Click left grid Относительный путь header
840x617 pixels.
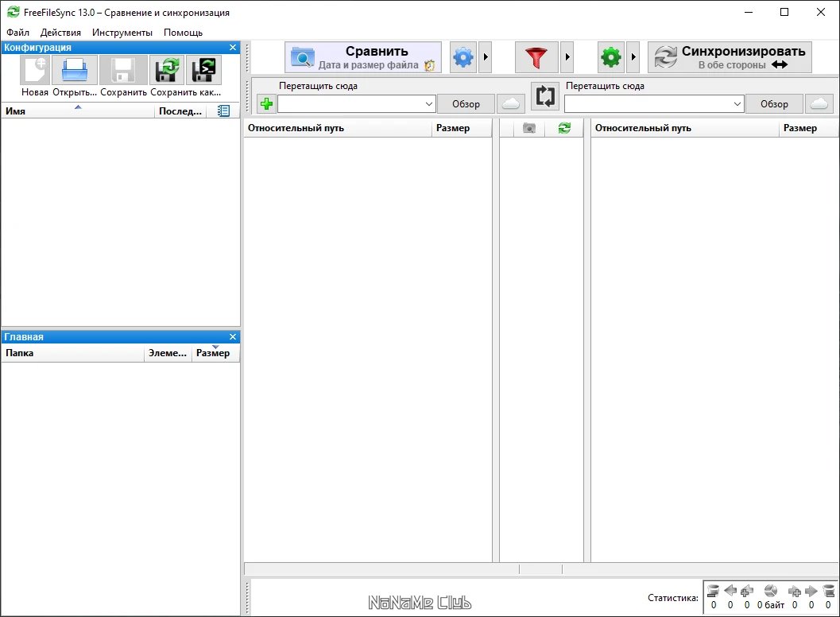point(338,128)
